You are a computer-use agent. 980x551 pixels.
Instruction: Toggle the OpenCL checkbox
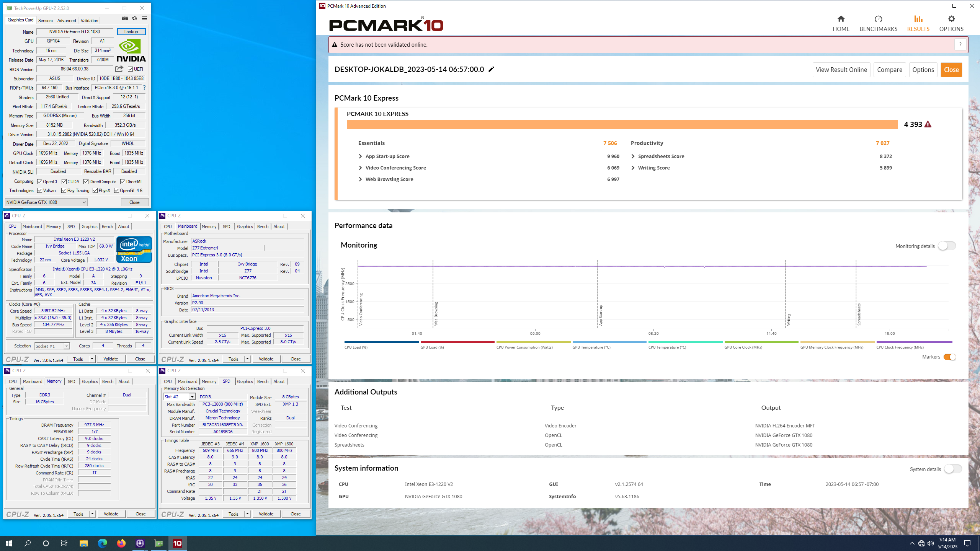[x=39, y=182]
